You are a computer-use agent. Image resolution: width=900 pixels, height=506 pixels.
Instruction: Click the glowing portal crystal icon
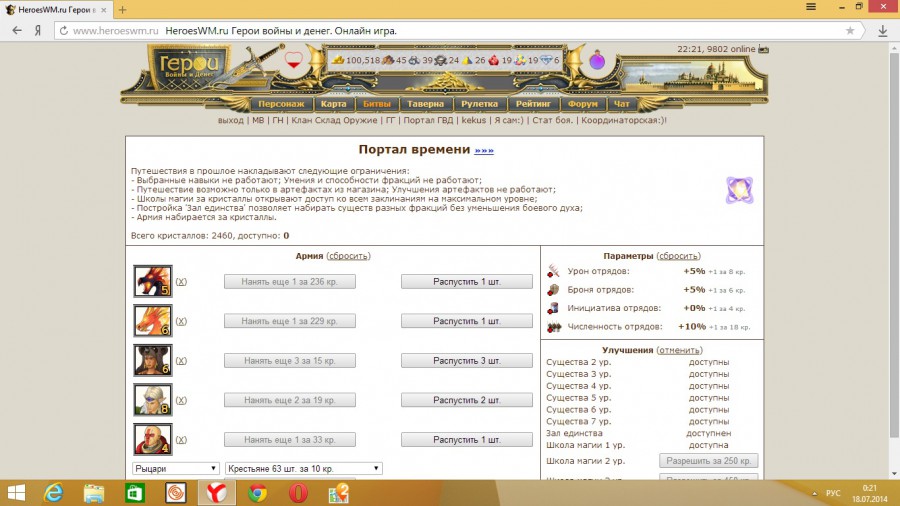click(739, 190)
